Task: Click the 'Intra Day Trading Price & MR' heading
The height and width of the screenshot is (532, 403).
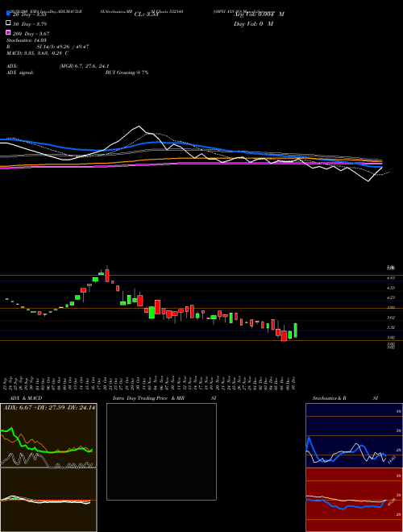Action: 148,398
